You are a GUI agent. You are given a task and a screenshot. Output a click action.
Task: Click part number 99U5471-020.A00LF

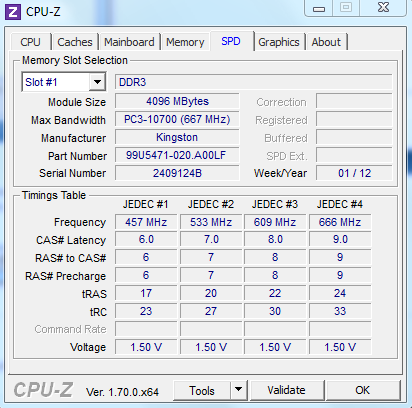(177, 155)
